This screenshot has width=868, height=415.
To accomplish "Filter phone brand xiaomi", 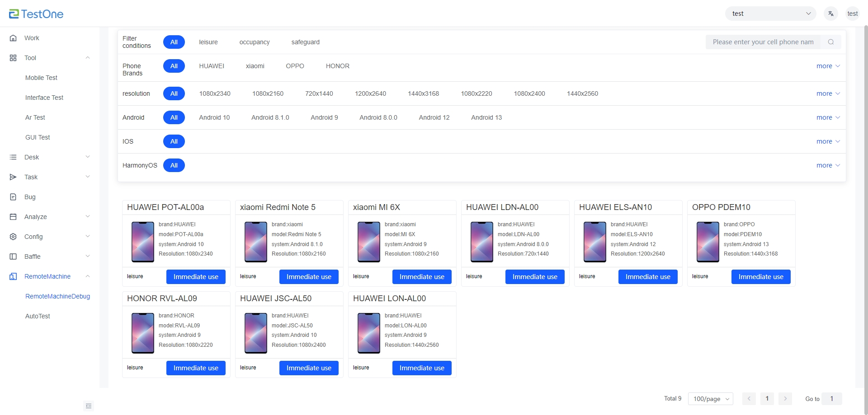I will point(255,66).
